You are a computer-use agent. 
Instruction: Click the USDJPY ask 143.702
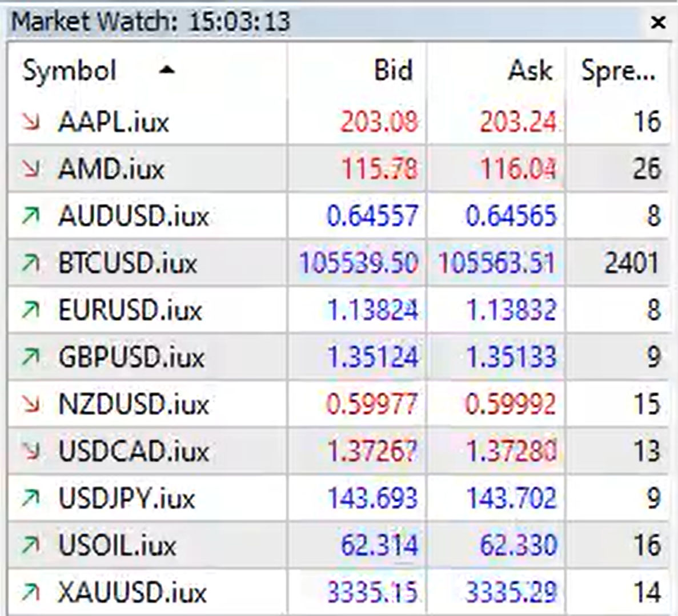coord(512,499)
